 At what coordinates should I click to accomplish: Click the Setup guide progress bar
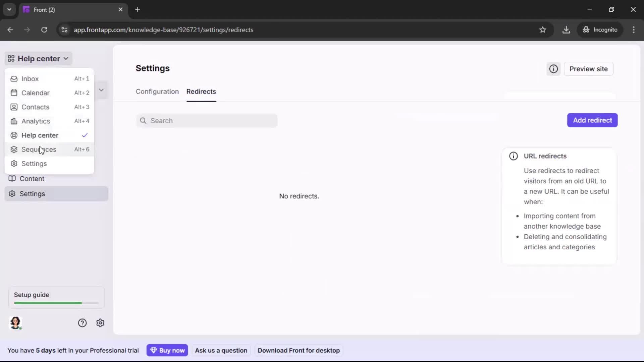55,303
